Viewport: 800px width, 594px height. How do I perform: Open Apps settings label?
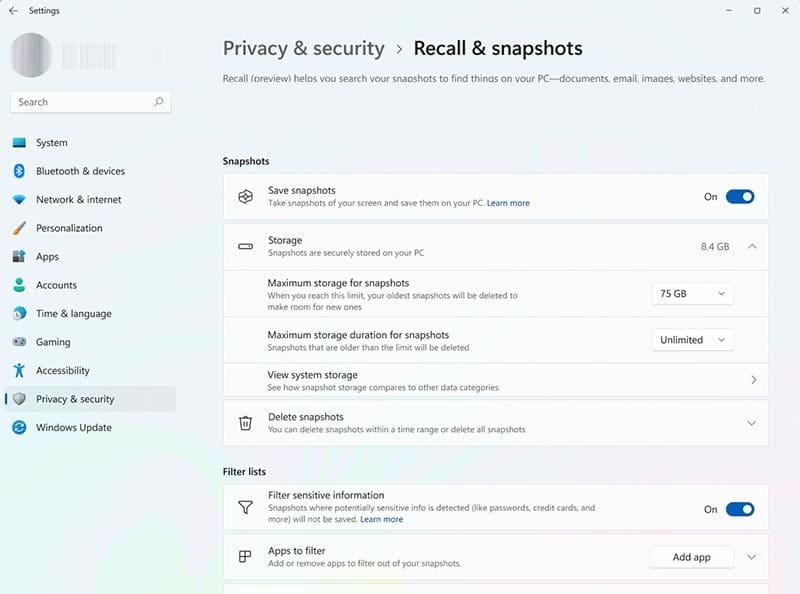47,257
